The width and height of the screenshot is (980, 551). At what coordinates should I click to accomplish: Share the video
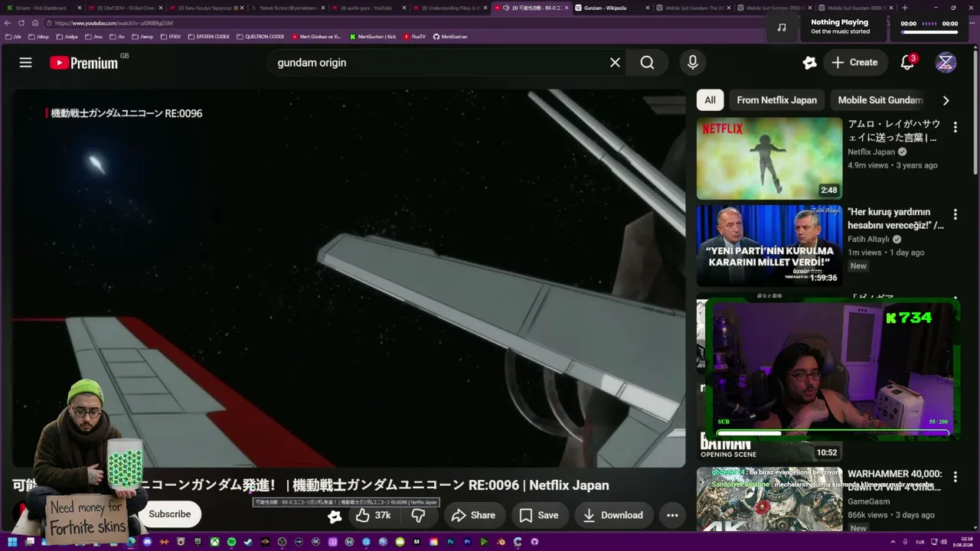473,515
